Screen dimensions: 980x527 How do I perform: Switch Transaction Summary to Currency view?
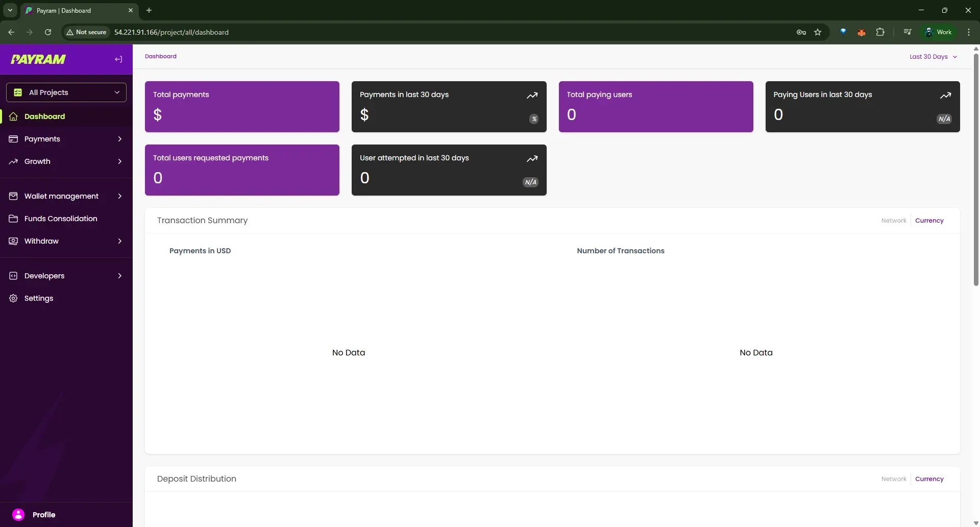pos(929,221)
